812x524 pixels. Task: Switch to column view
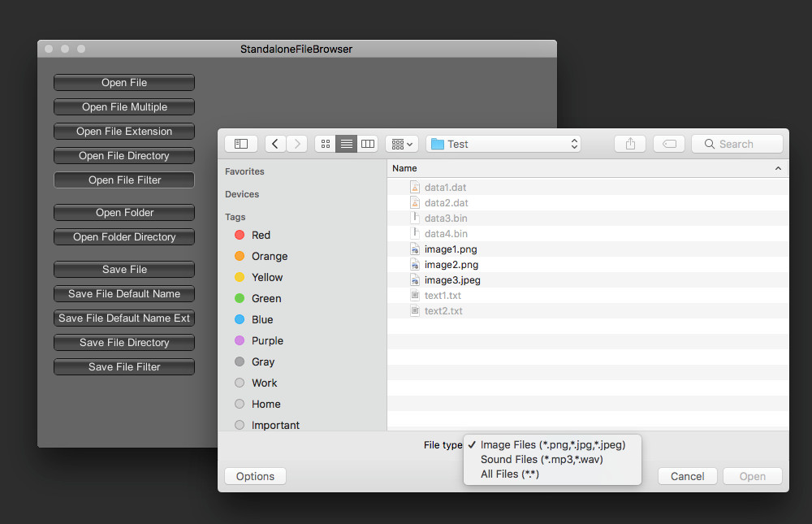[368, 143]
